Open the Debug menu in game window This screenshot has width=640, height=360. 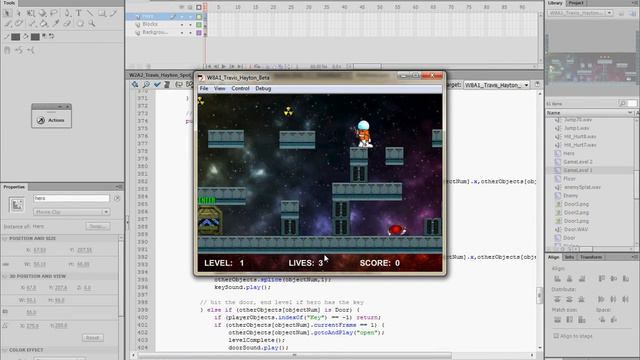[x=263, y=89]
